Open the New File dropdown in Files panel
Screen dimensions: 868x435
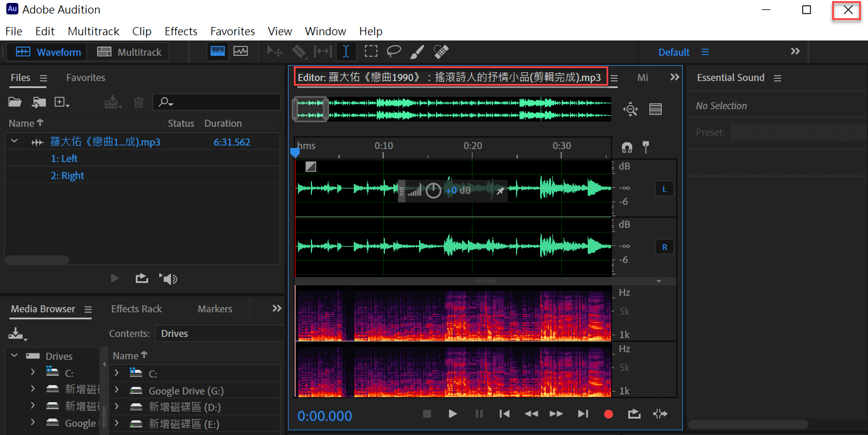click(62, 102)
